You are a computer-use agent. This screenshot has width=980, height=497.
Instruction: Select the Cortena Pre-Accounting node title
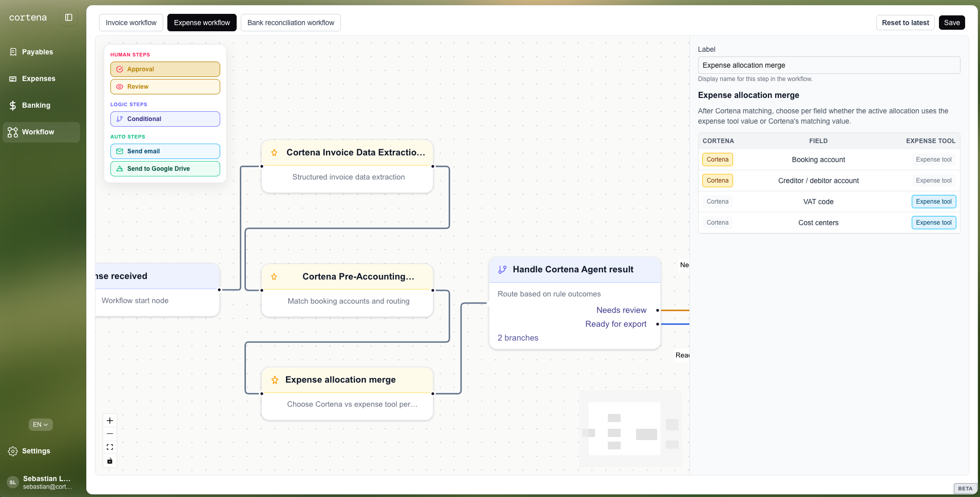358,276
